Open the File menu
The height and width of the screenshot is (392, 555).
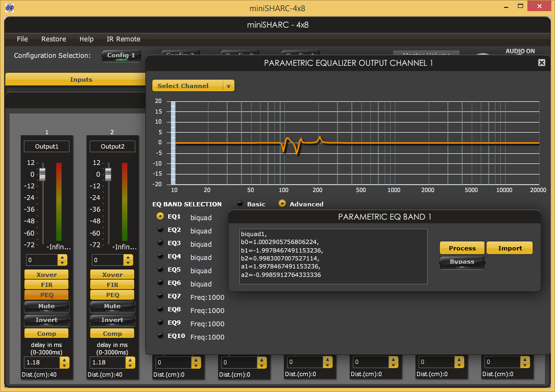22,39
